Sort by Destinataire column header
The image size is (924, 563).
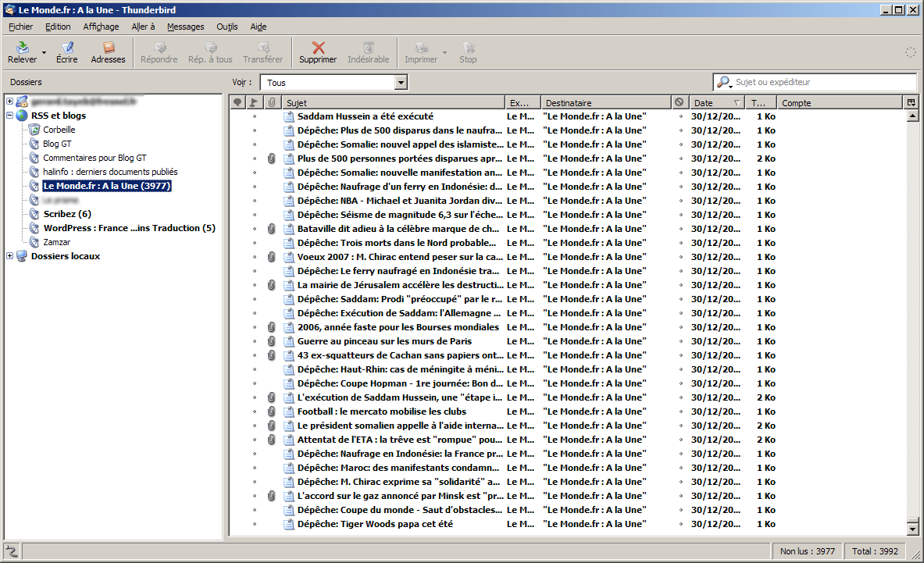point(606,102)
